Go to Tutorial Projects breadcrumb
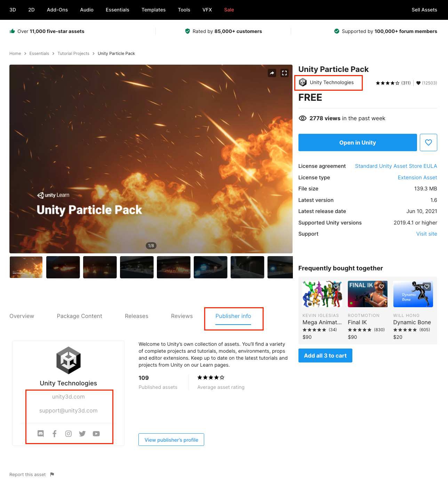 tap(73, 54)
